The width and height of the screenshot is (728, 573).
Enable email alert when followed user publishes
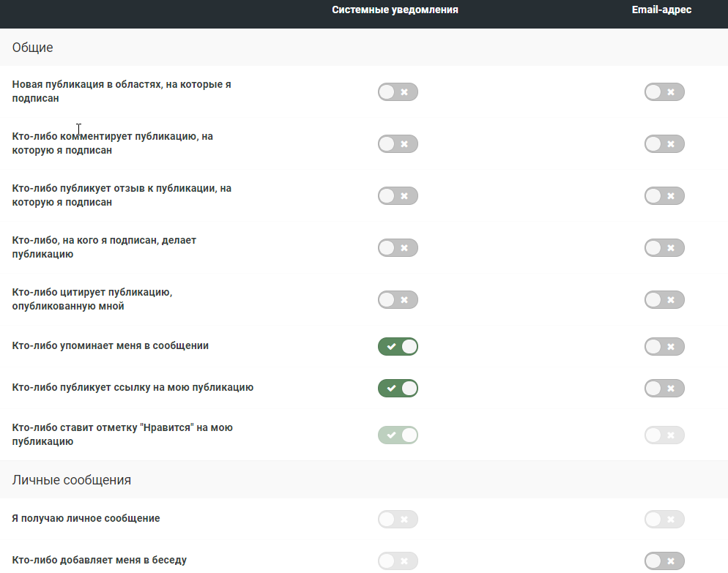(664, 248)
